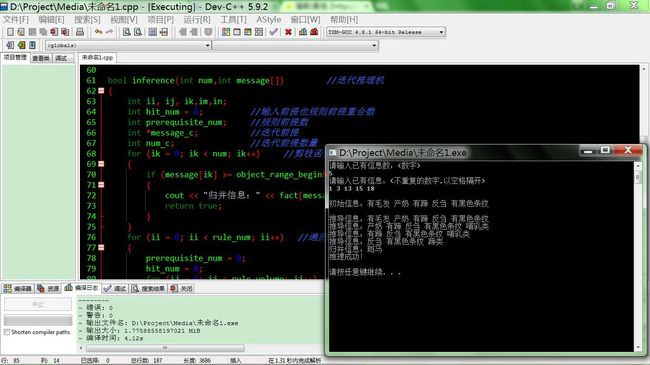Viewport: 650px width, 365px height.
Task: Open the 工具[T] menu
Action: point(233,19)
